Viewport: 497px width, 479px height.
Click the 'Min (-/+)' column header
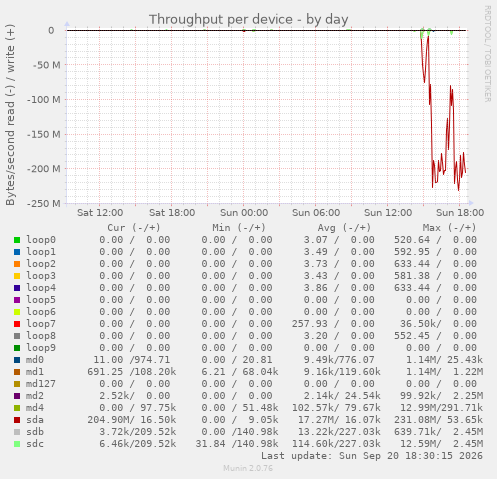239,228
